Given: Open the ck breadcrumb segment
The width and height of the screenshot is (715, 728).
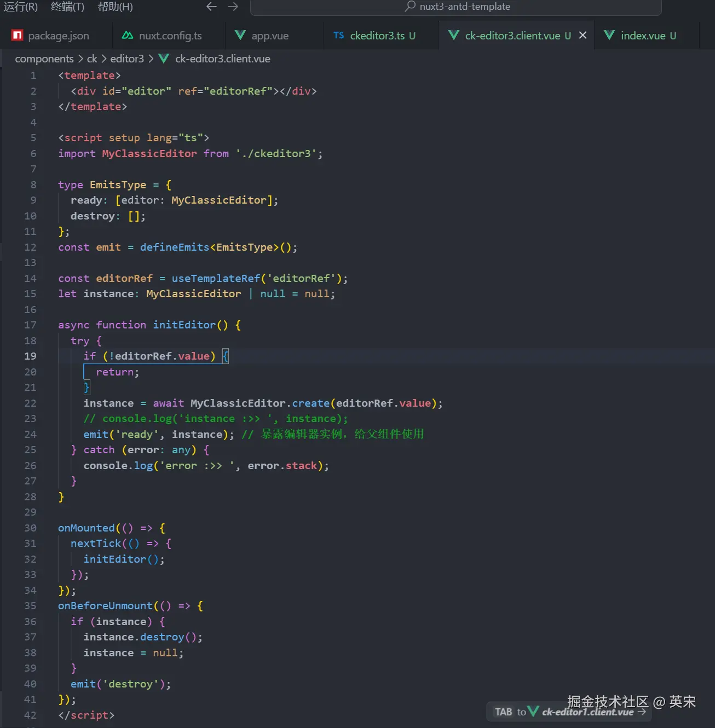Looking at the screenshot, I should pyautogui.click(x=92, y=59).
